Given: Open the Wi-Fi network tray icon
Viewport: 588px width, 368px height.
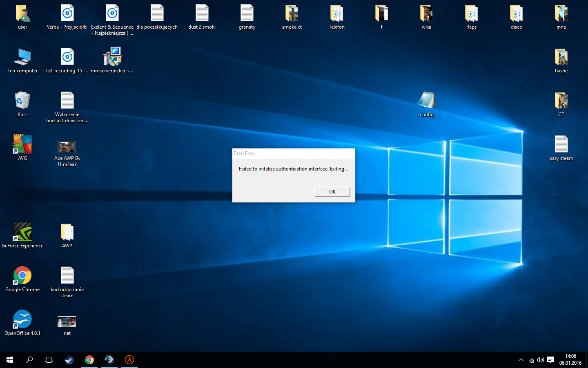Looking at the screenshot, I should [531, 360].
